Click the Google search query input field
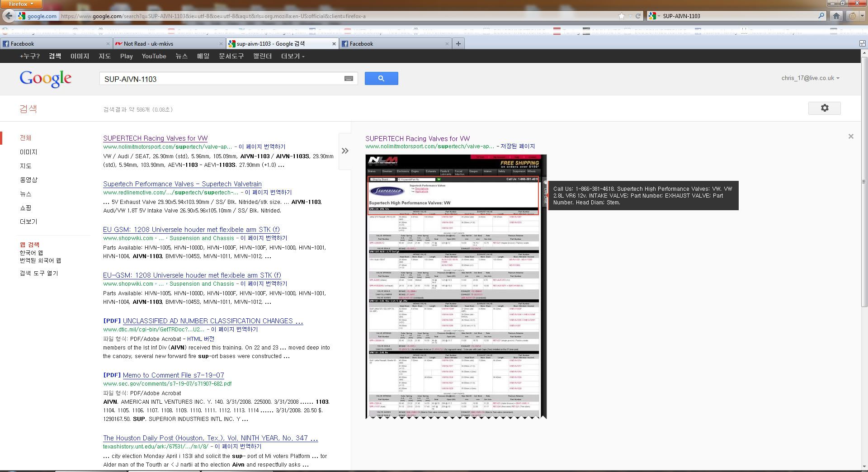Screen dimensions: 868x472 click(222, 79)
